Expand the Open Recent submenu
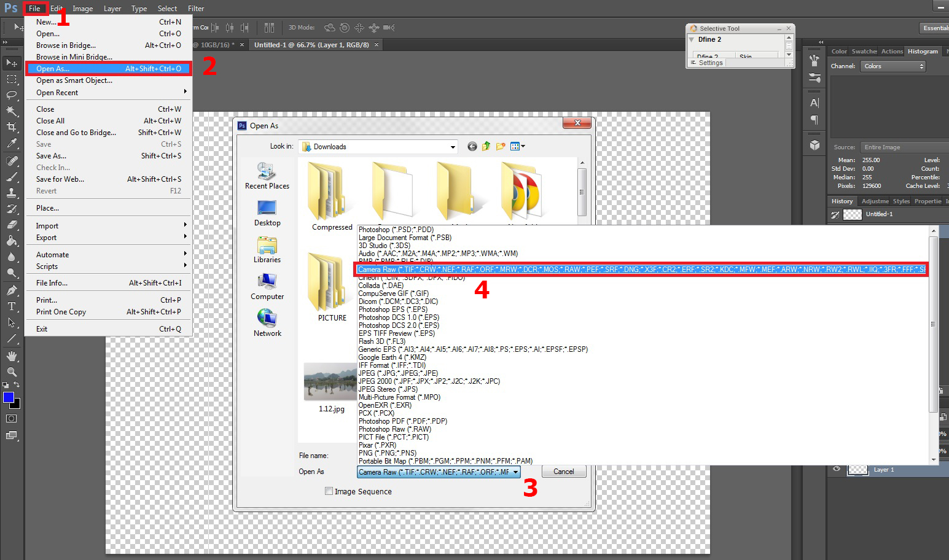Screen dimensions: 949x560 click(x=109, y=92)
